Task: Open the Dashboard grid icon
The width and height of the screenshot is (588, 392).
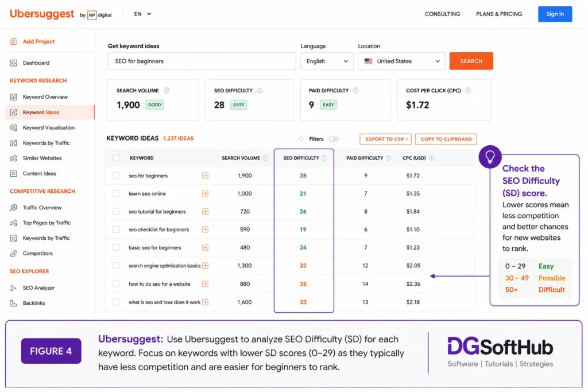Action: [14, 63]
